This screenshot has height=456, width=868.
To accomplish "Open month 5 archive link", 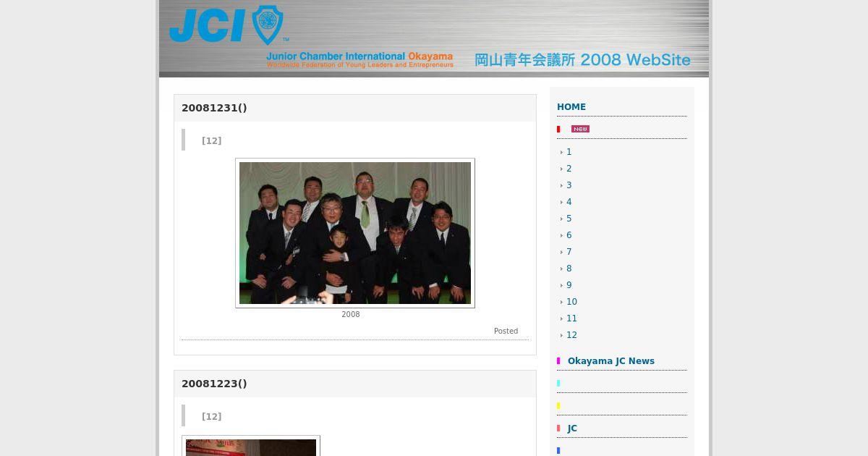I will pos(569,219).
